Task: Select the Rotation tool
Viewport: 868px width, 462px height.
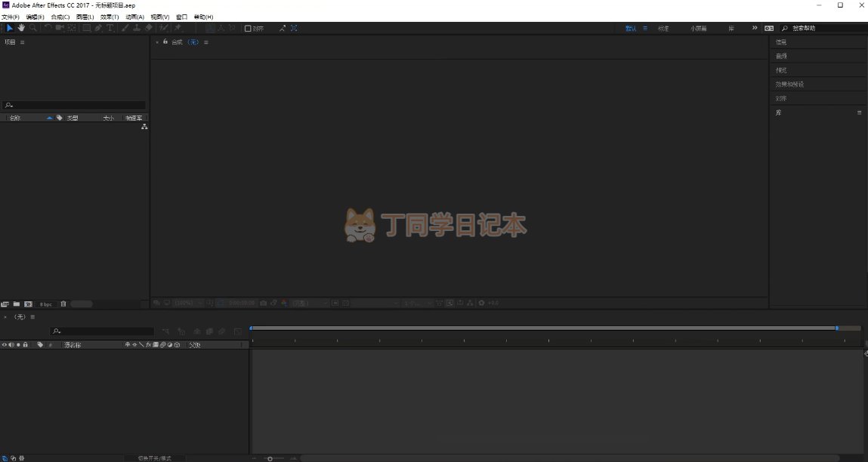Action: pos(48,28)
